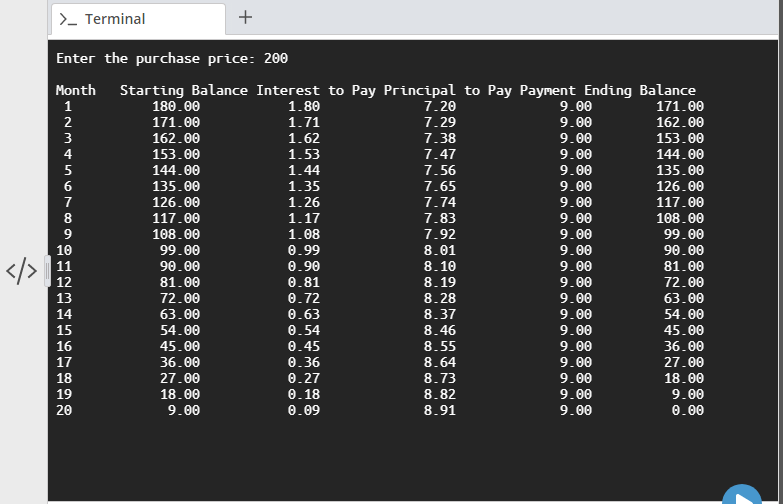The height and width of the screenshot is (504, 783).
Task: Click the interest value 0.27
Action: coord(304,378)
